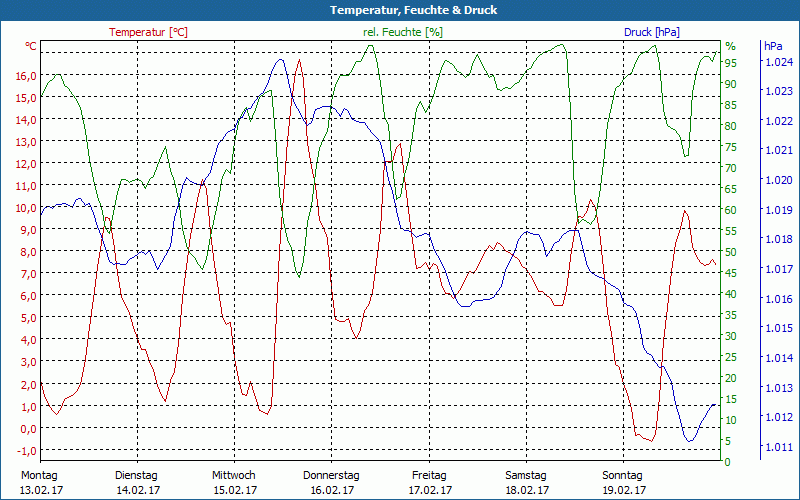Click the -1,0 tick on temperature axis
This screenshot has width=800, height=500.
coord(26,450)
